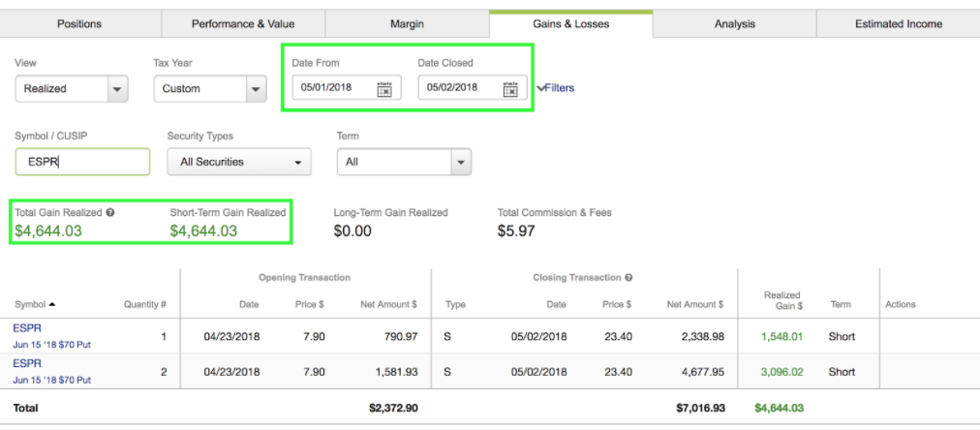
Task: Click the first ESPR symbol link
Action: (27, 328)
